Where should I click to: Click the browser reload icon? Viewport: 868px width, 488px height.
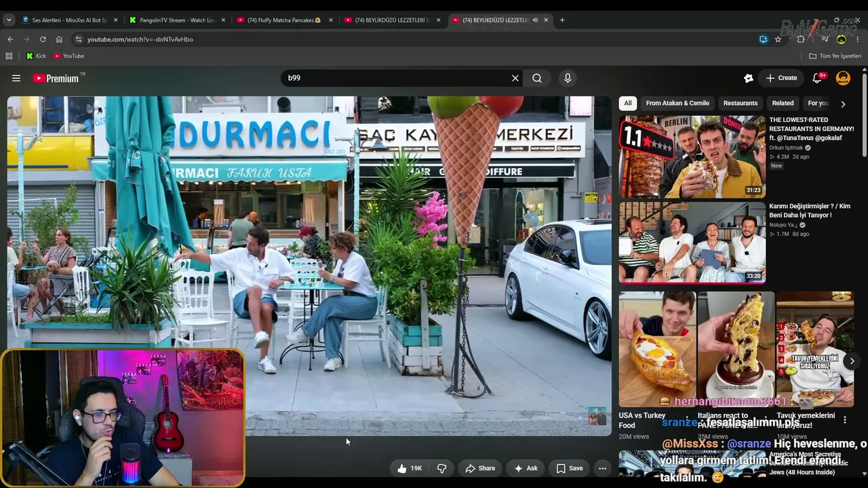pos(43,39)
